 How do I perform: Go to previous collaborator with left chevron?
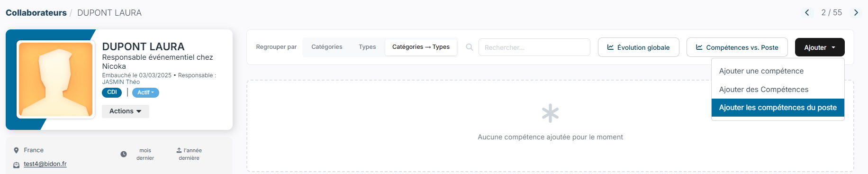807,13
